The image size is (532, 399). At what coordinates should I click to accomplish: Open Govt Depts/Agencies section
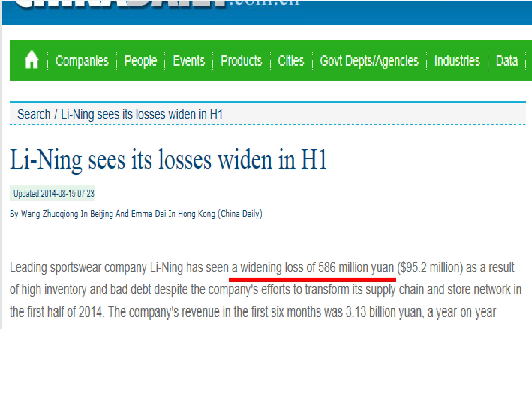pyautogui.click(x=369, y=61)
